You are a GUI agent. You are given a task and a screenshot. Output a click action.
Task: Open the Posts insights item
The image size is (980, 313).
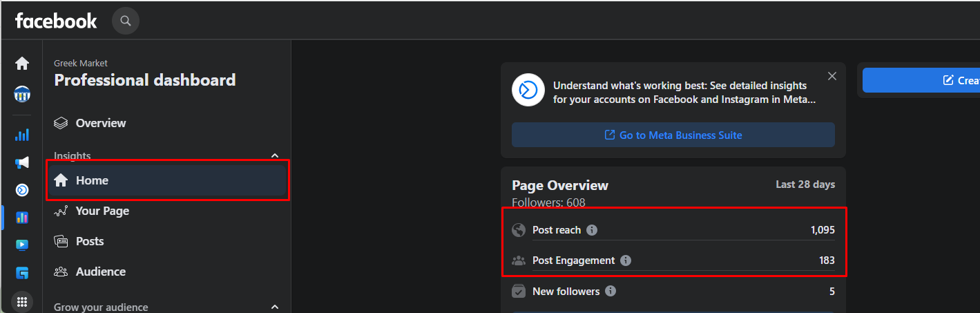(90, 241)
